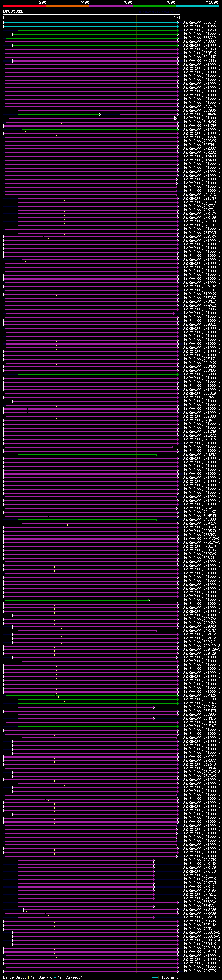Open the UniRef100_Q8IVZ4 hit
The width and height of the screenshot is (222, 980).
(x=199, y=137)
